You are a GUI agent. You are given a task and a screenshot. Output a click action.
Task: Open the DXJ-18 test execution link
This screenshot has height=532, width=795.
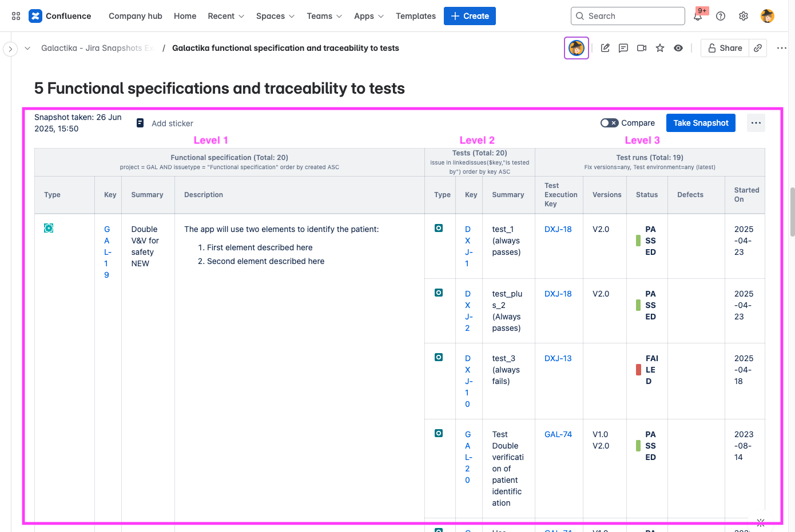pyautogui.click(x=558, y=229)
